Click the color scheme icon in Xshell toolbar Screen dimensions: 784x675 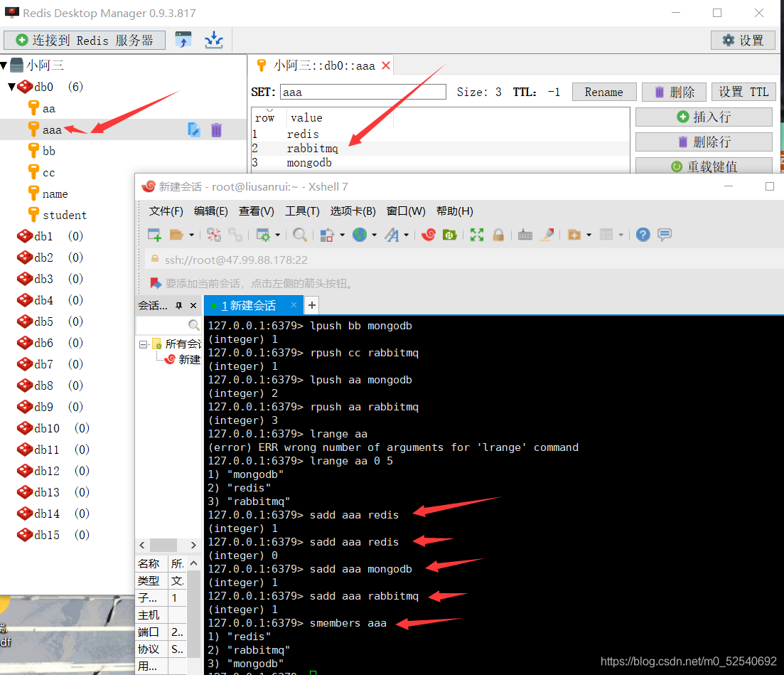326,235
